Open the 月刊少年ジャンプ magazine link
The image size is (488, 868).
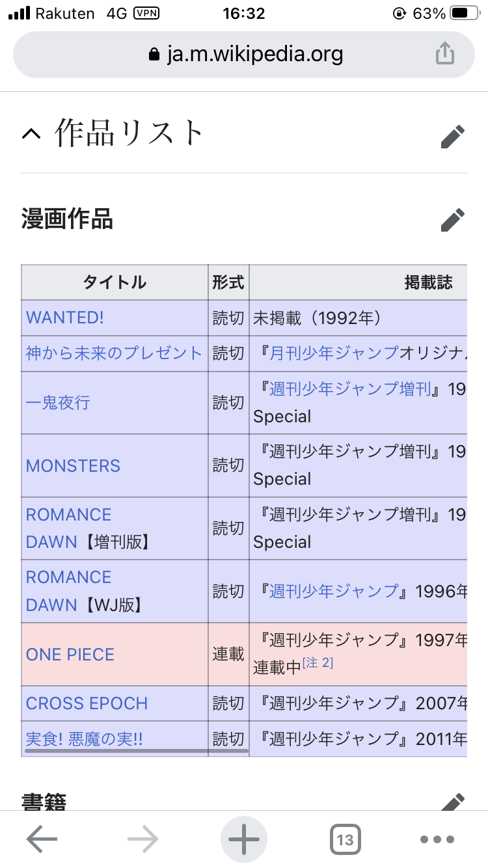[334, 353]
